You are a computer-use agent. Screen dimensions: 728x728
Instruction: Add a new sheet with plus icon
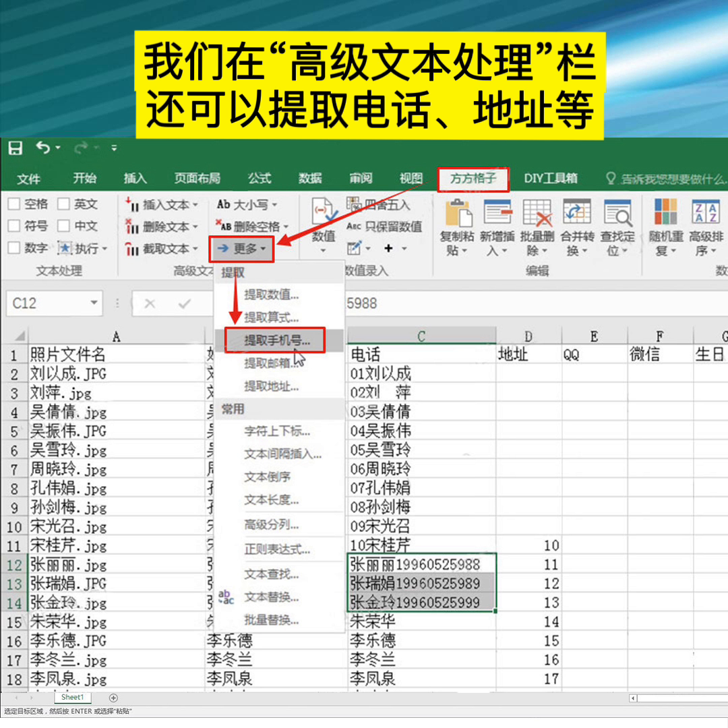[113, 698]
